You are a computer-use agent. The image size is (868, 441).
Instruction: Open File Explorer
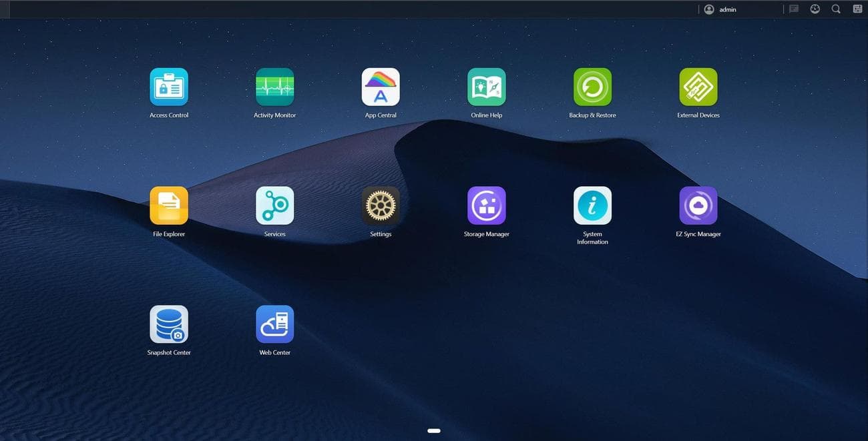coord(169,205)
